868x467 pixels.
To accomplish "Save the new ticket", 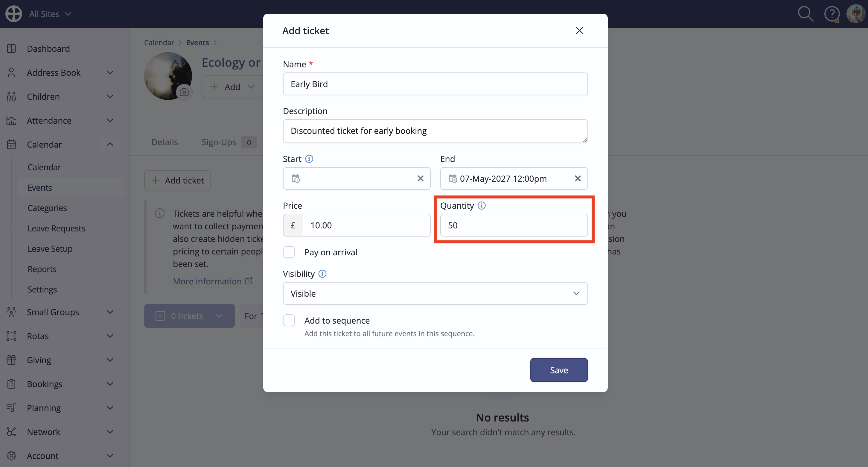I will click(x=559, y=370).
